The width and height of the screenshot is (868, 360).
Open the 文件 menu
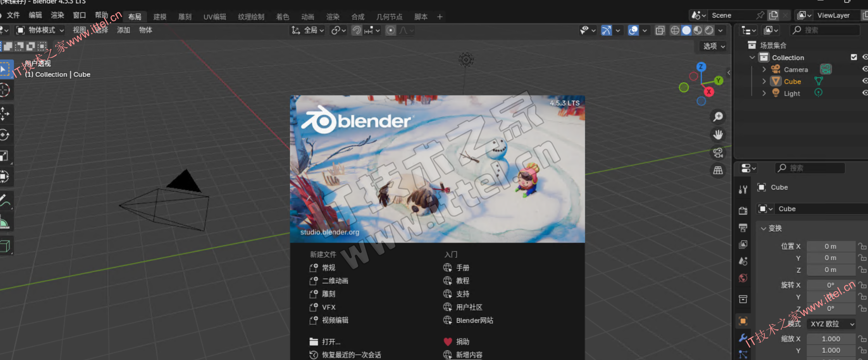coord(13,15)
